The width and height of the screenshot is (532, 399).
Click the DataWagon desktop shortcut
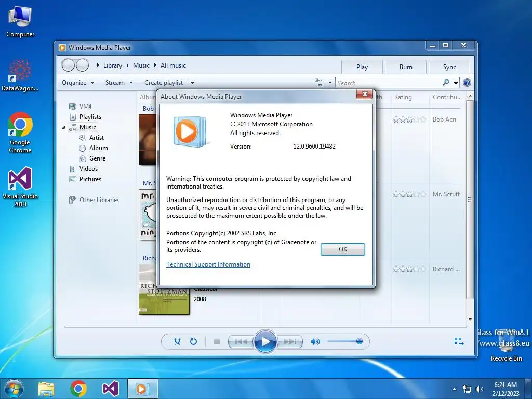tap(20, 75)
